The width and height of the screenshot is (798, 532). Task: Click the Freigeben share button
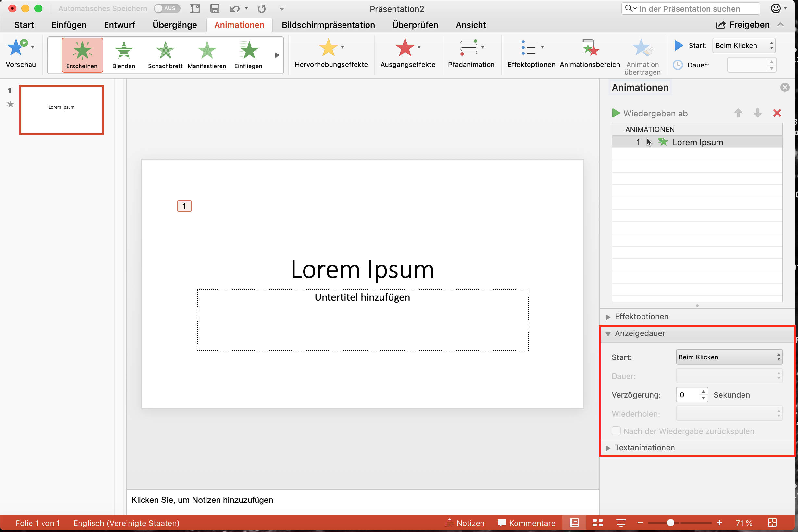coord(743,24)
